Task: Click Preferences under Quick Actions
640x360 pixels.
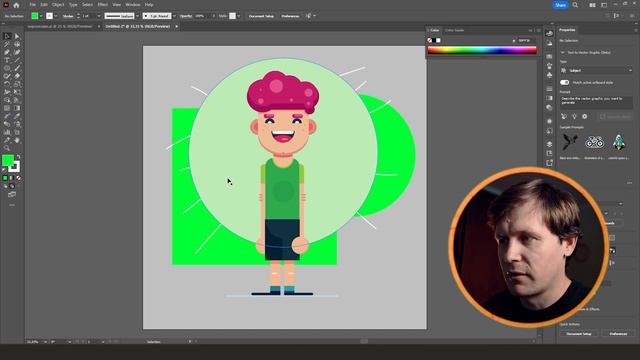Action: click(x=618, y=334)
